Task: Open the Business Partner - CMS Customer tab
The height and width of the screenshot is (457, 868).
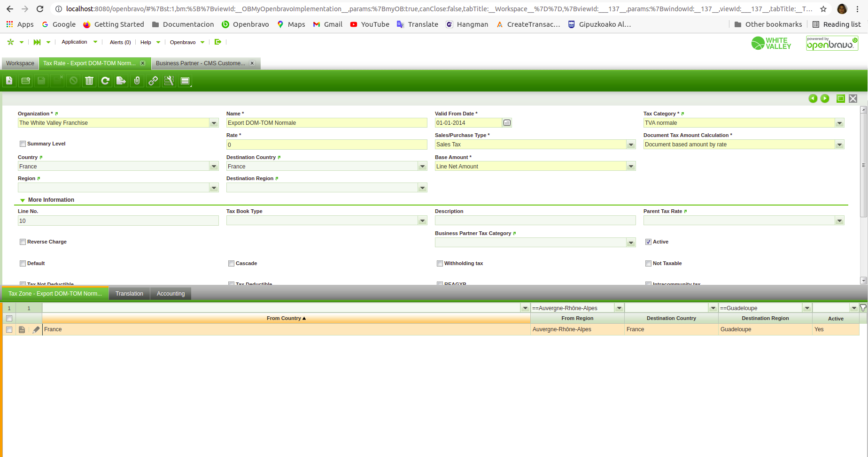Action: [x=201, y=63]
